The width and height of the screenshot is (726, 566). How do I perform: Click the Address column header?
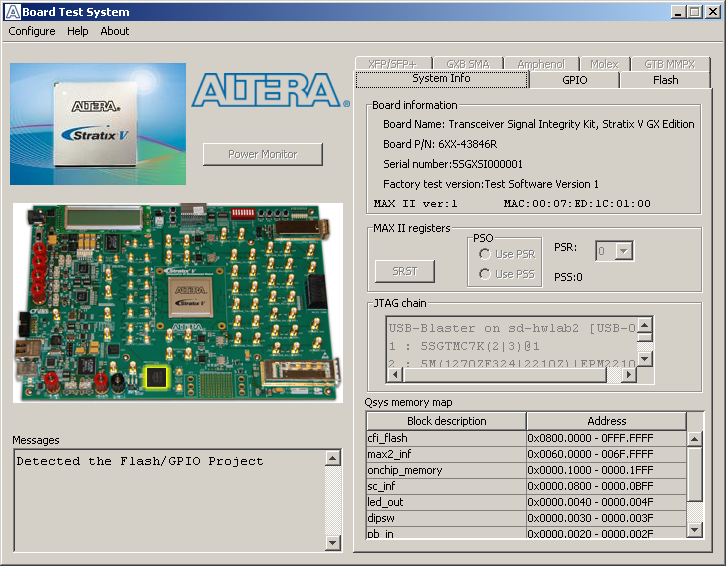607,421
